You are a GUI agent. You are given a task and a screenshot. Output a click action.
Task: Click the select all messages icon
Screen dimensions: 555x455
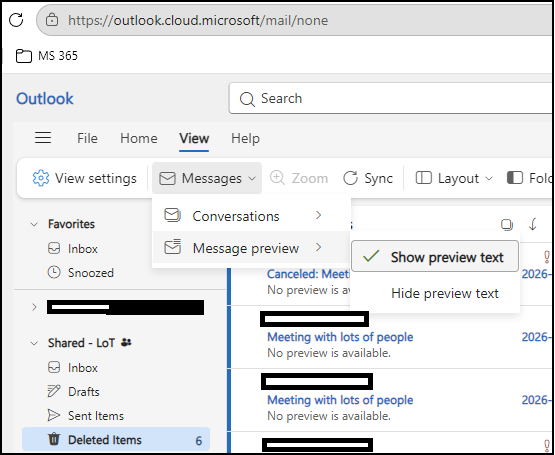click(x=507, y=224)
